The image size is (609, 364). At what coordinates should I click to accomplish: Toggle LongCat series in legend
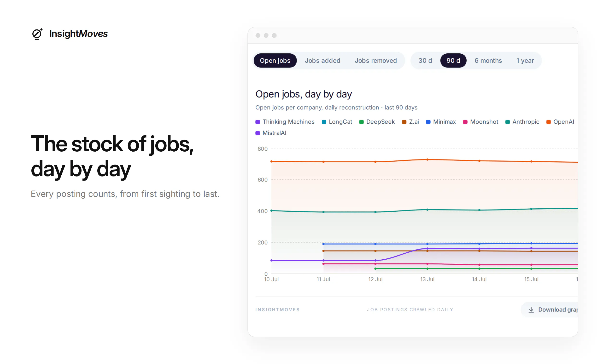(x=337, y=122)
